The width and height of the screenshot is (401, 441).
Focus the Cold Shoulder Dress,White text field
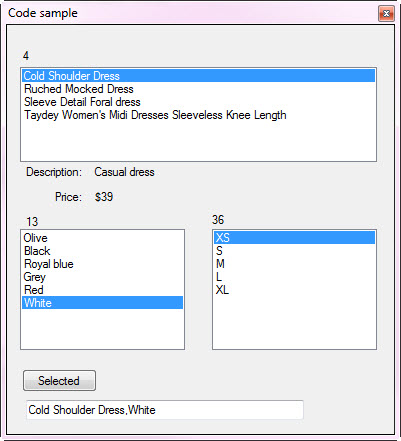coord(165,410)
